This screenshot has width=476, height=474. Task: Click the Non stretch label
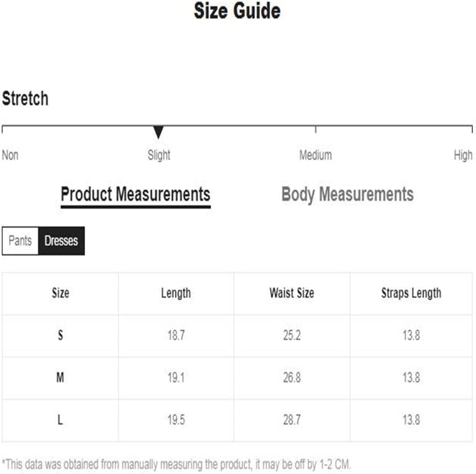(10, 155)
